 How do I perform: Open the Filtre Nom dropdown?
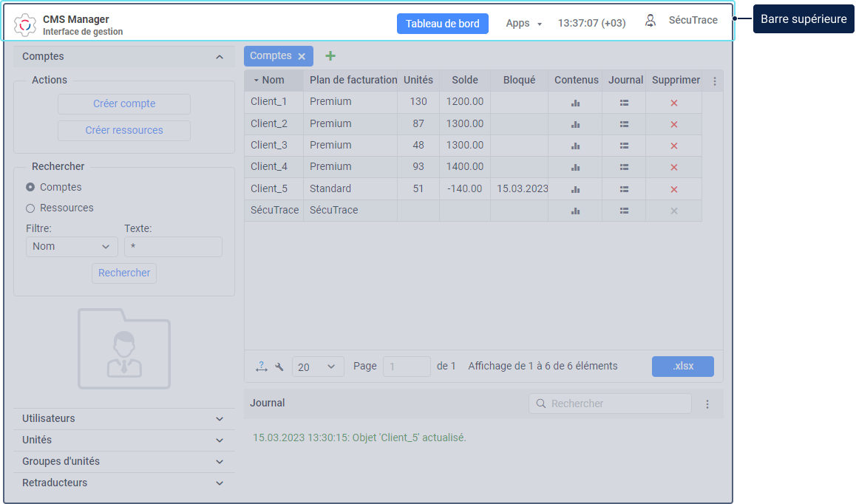point(72,247)
